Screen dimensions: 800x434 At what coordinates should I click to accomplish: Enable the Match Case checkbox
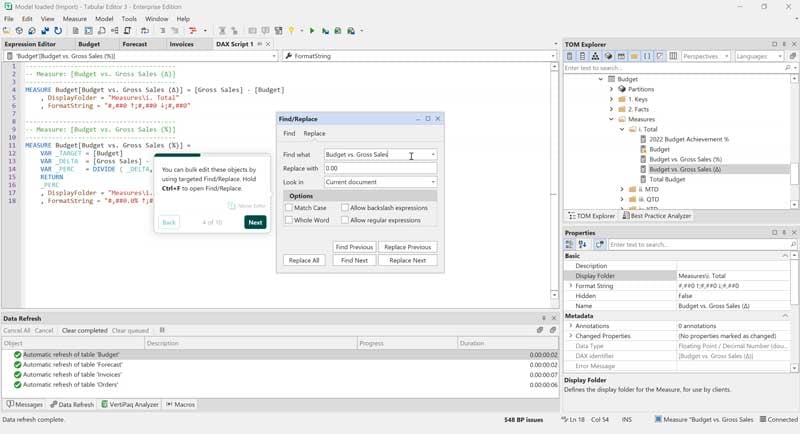coord(289,208)
